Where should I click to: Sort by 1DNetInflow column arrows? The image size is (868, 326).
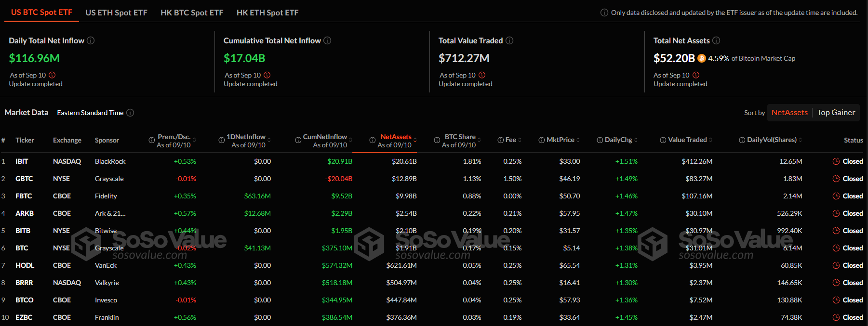(269, 140)
